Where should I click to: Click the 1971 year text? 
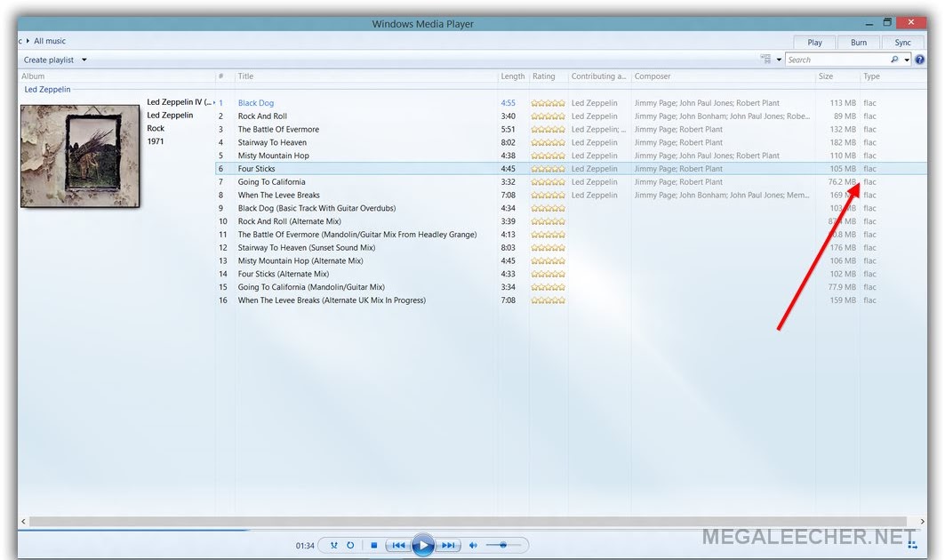point(155,141)
